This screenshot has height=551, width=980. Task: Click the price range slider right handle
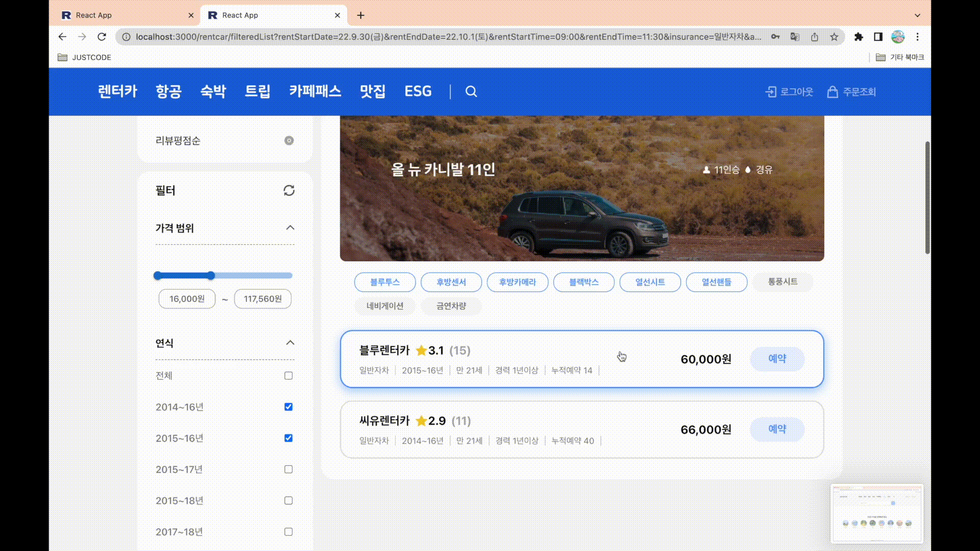pos(211,275)
